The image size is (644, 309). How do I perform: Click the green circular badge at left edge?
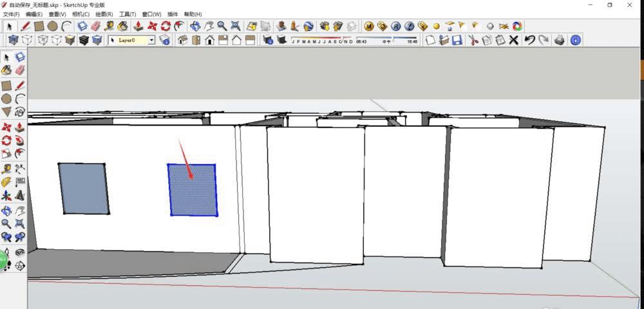[x=2, y=259]
